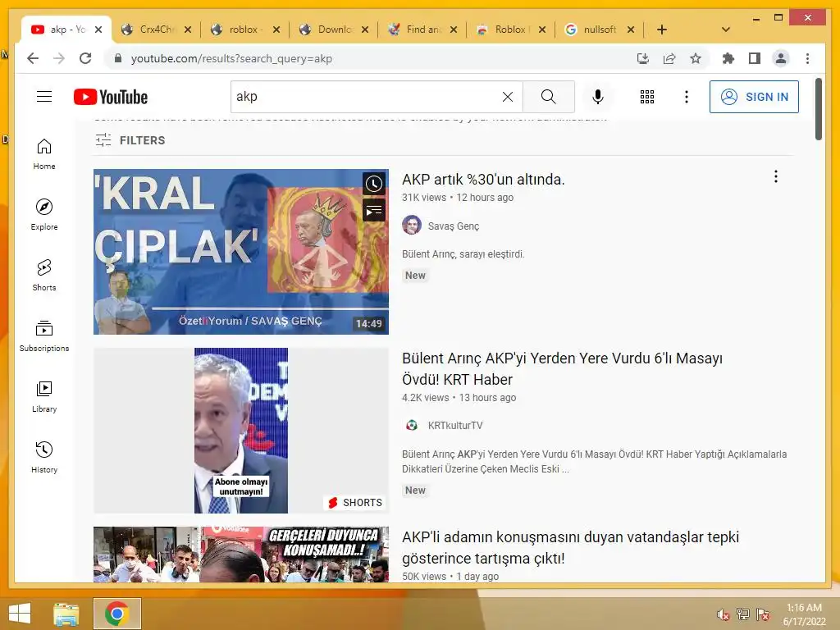The height and width of the screenshot is (630, 840).
Task: Play the 'GERÇELERİ DUYUNCA KONUŞAMADI' thumbnail
Action: (241, 555)
